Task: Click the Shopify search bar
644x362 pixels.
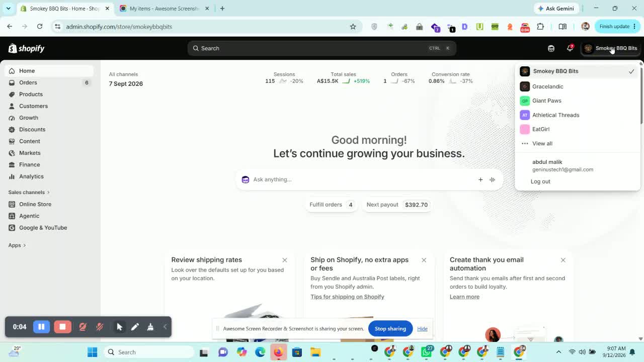Action: [322, 48]
